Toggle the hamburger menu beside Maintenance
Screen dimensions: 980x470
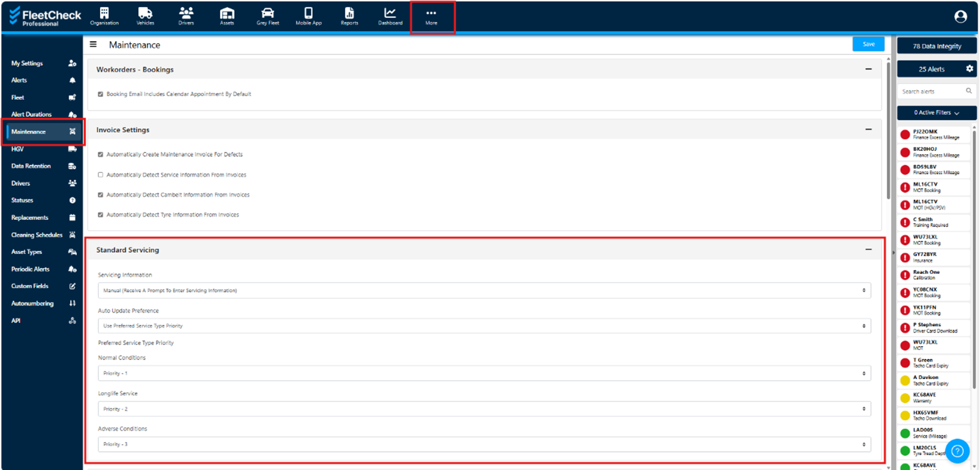(x=93, y=44)
